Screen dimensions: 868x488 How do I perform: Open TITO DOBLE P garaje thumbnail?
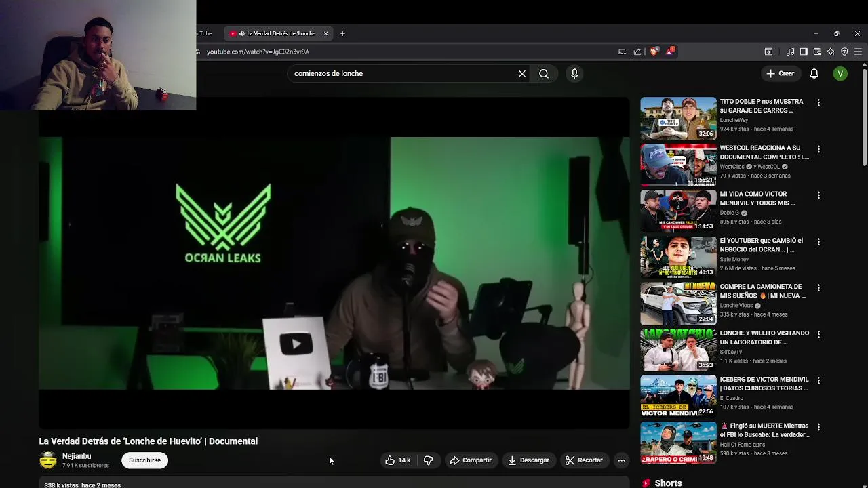pyautogui.click(x=678, y=119)
